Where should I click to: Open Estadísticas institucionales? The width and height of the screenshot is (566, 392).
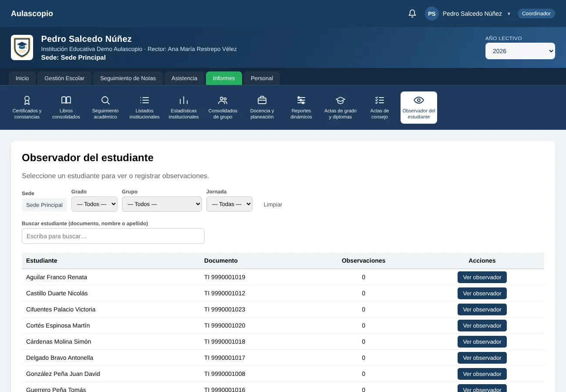[184, 108]
